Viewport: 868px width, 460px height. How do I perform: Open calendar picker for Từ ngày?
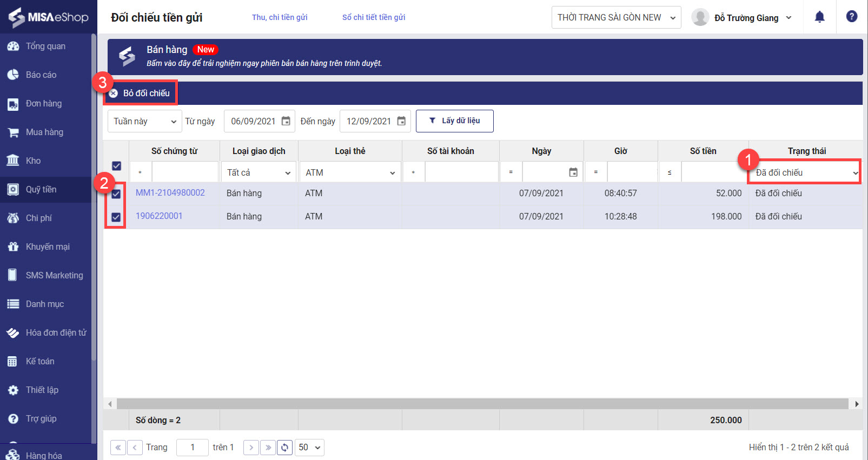(286, 121)
